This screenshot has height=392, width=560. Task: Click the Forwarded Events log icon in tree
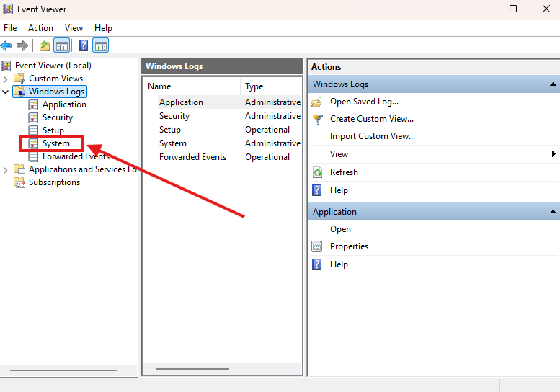coord(33,156)
